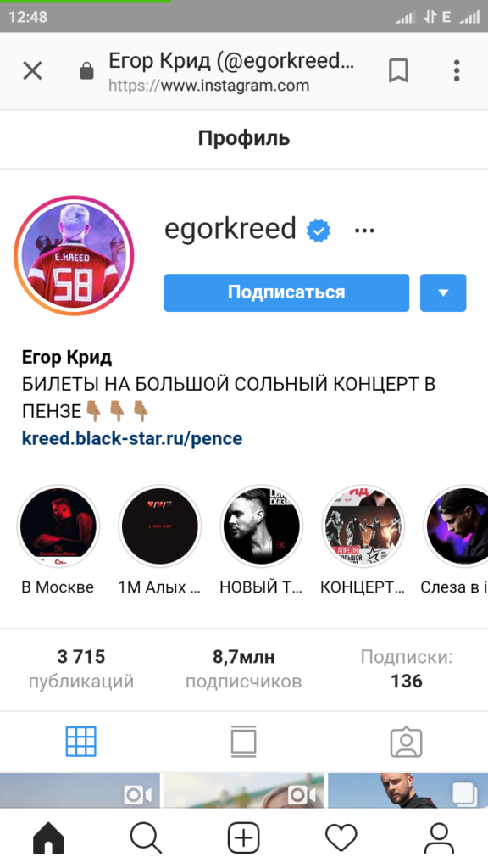
Task: Switch to grid view tab
Action: 81,742
